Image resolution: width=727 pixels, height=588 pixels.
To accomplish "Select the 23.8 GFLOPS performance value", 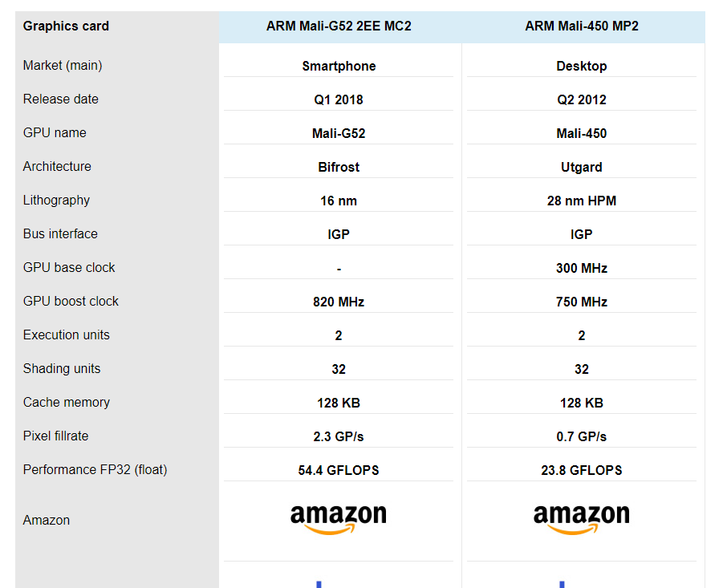I will coord(582,470).
